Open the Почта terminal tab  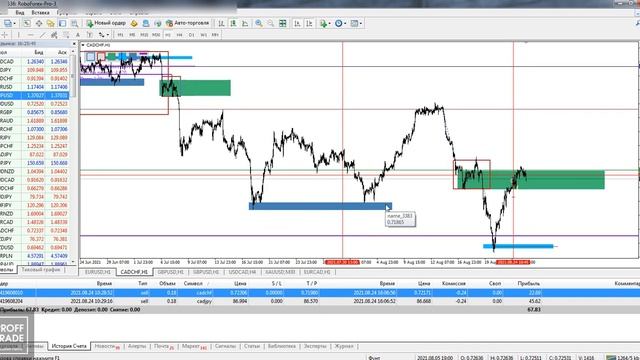pyautogui.click(x=164, y=346)
